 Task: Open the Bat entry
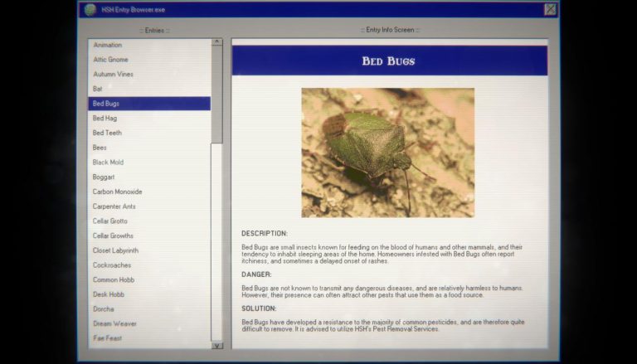[x=98, y=89]
